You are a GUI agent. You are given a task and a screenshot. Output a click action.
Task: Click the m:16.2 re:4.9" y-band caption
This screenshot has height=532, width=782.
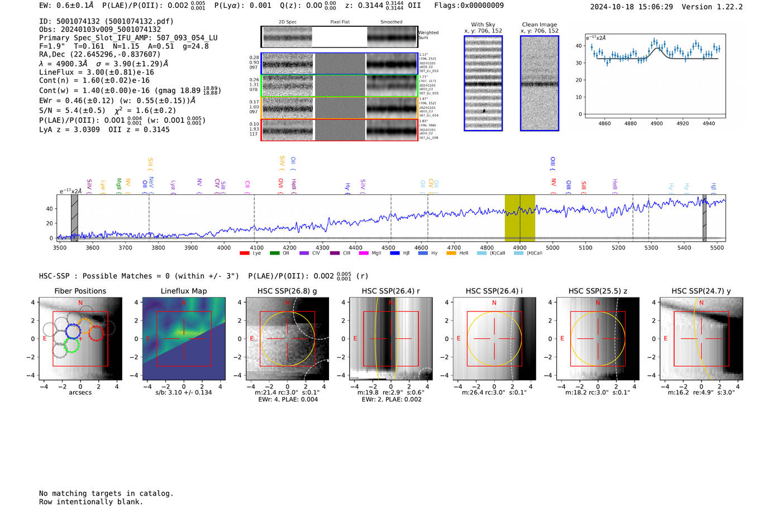[702, 392]
